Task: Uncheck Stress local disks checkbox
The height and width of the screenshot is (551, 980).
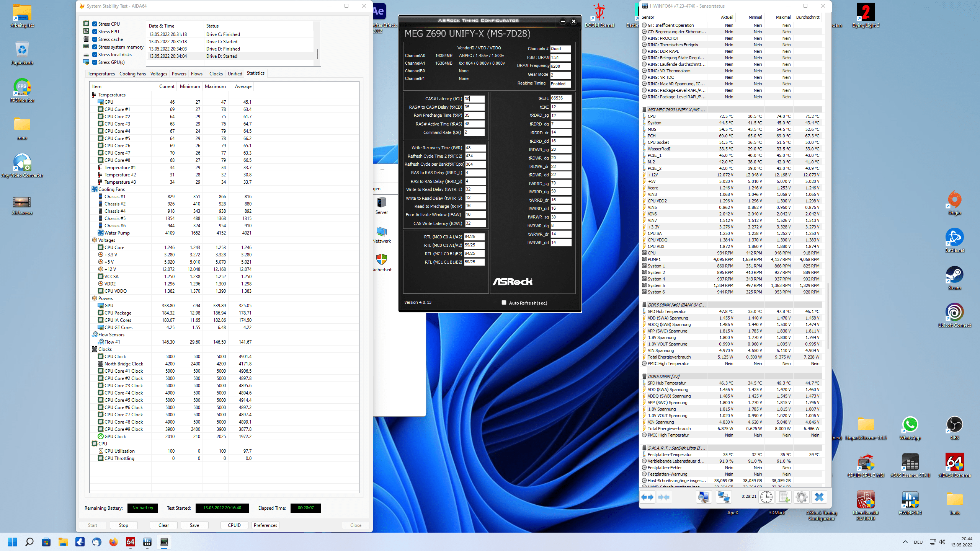Action: 95,54
